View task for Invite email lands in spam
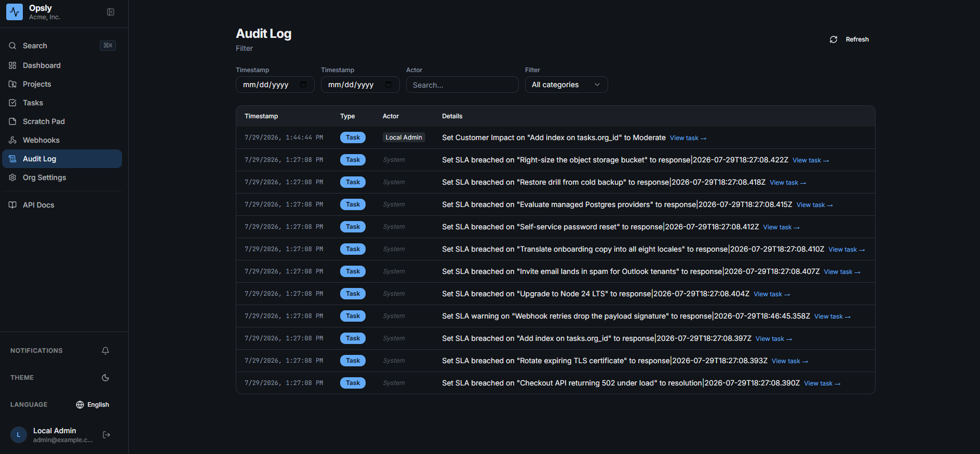Screen dimensions: 980x454 842,272
